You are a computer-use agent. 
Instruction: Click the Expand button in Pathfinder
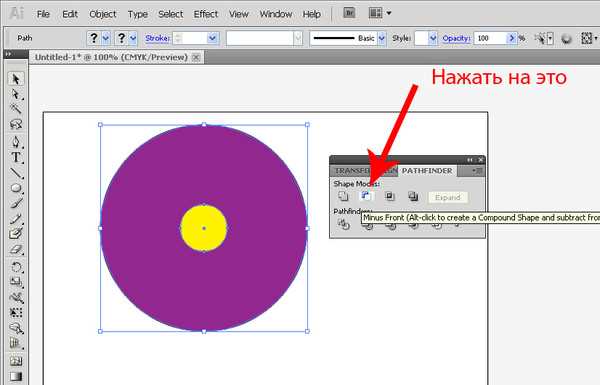(x=448, y=197)
